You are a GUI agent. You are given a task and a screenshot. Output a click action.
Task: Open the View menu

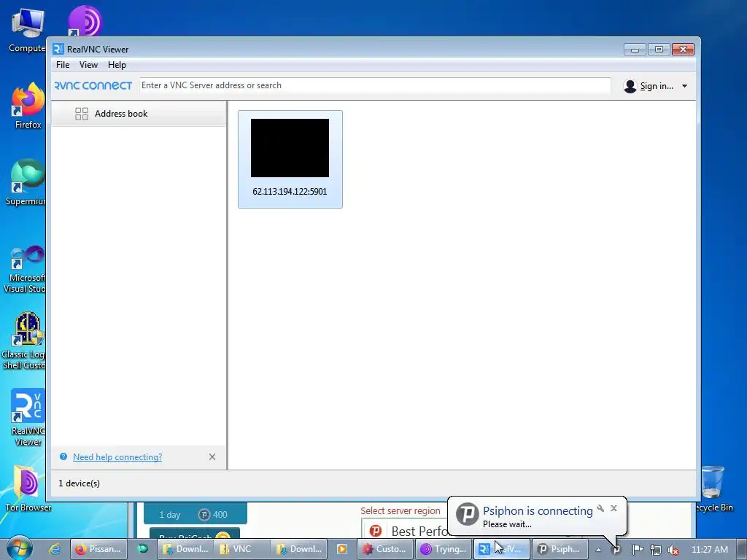88,65
